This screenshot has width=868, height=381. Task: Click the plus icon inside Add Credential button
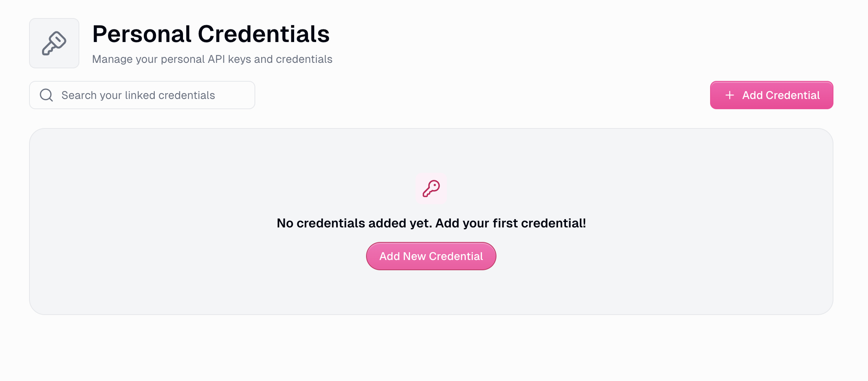click(729, 95)
